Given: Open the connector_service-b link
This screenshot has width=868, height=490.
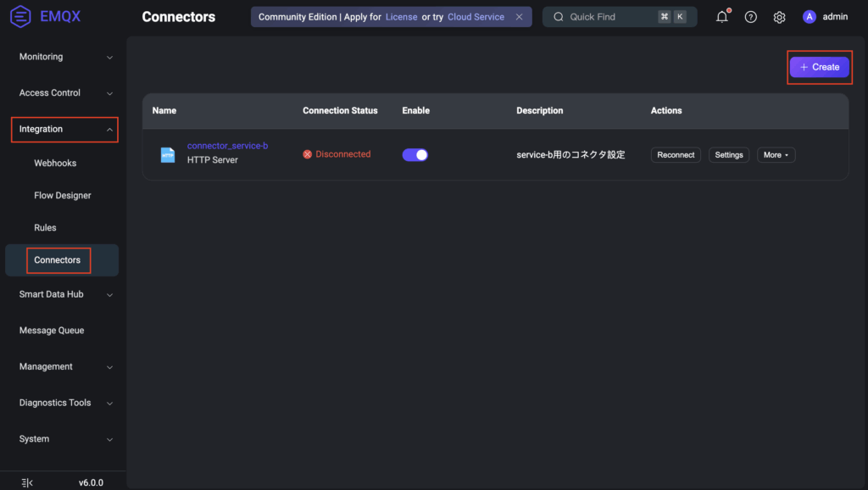Looking at the screenshot, I should pyautogui.click(x=227, y=146).
